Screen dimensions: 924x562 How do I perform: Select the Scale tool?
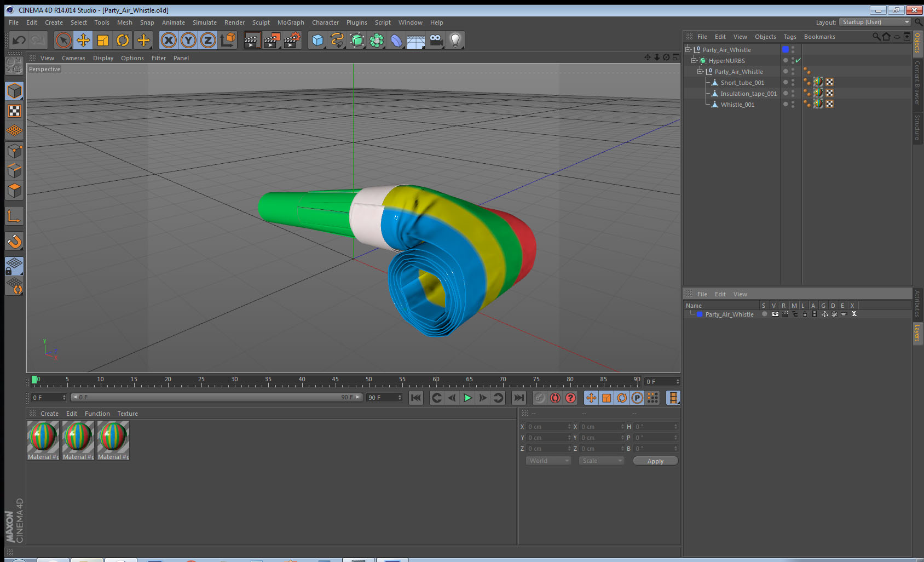pyautogui.click(x=103, y=40)
